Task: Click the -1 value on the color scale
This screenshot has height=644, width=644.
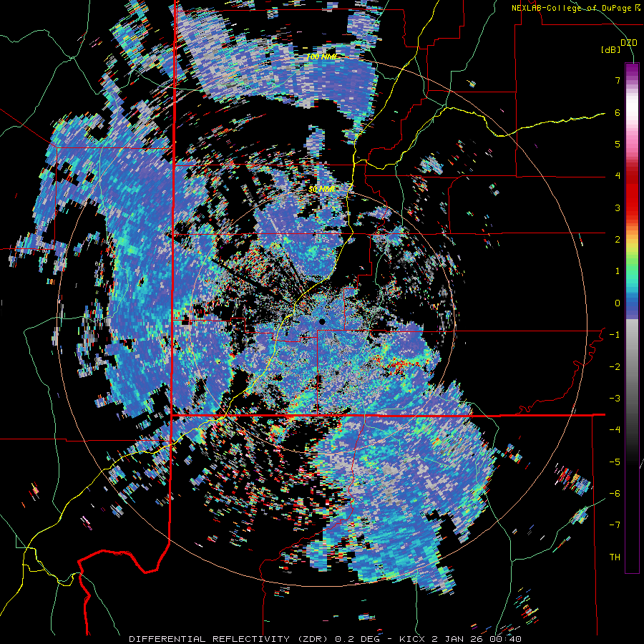Action: click(x=615, y=335)
